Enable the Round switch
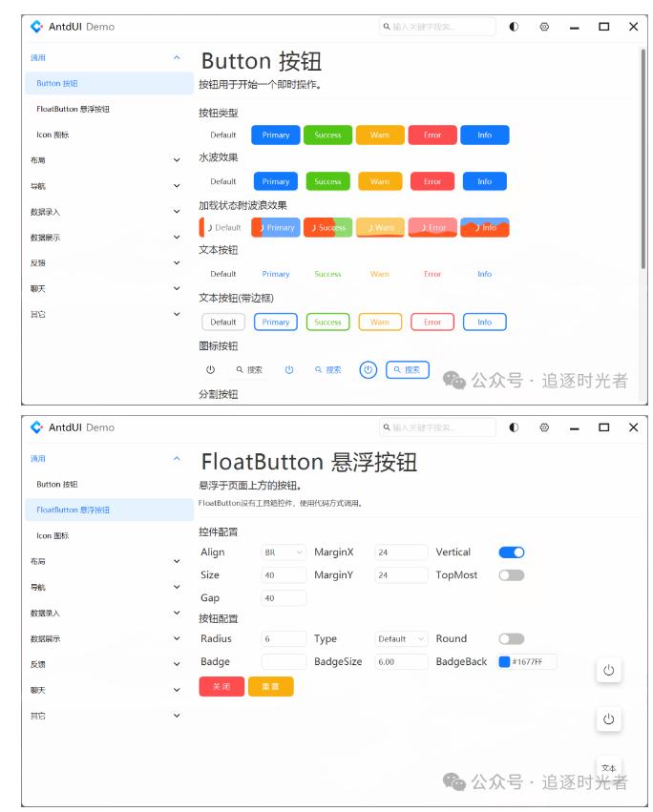Viewport: 653px width, 812px height. click(x=512, y=639)
